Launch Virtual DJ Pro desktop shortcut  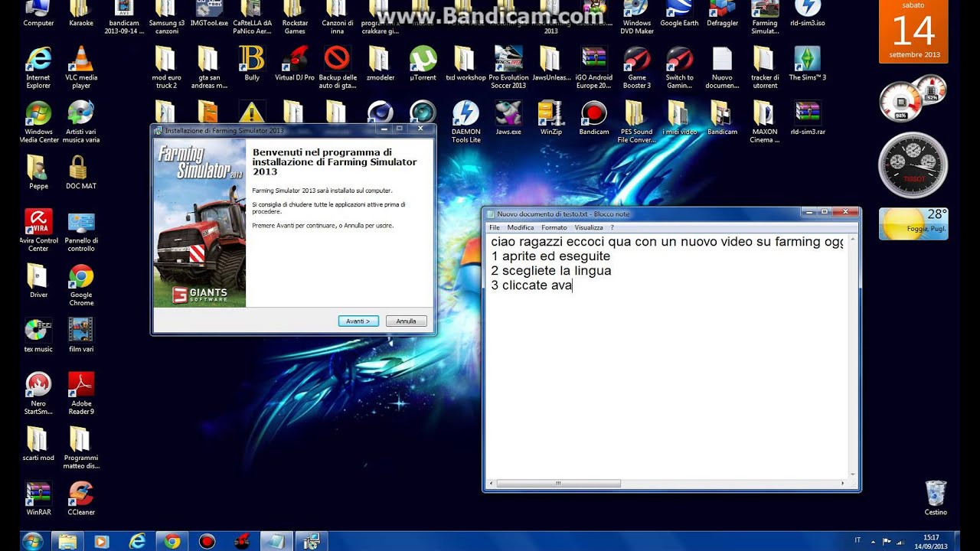[x=295, y=64]
